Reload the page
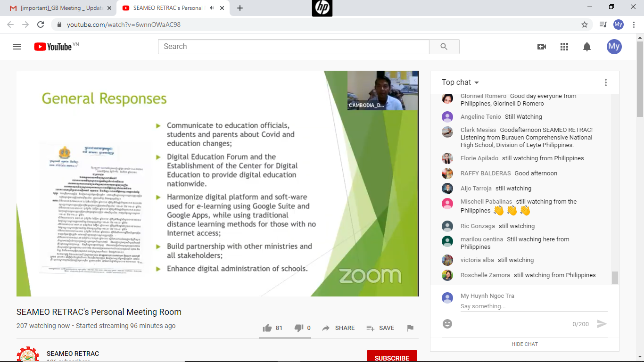The height and width of the screenshot is (362, 644). click(41, 25)
